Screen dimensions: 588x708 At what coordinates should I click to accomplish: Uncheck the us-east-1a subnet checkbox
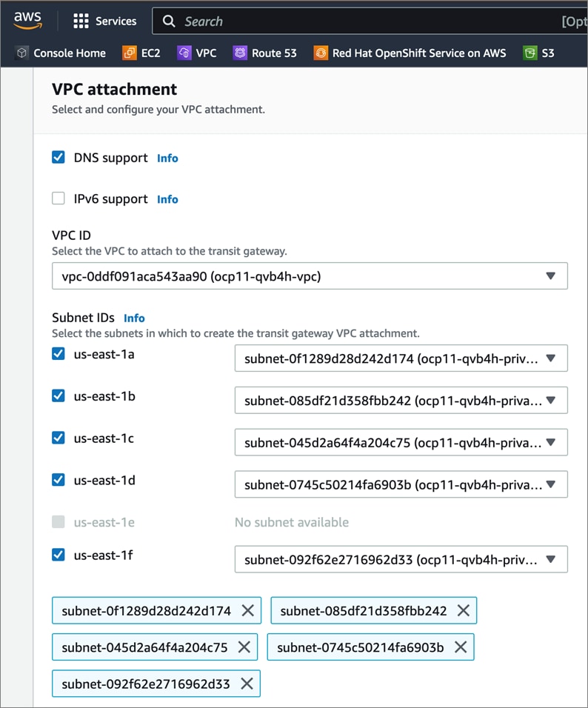tap(59, 354)
